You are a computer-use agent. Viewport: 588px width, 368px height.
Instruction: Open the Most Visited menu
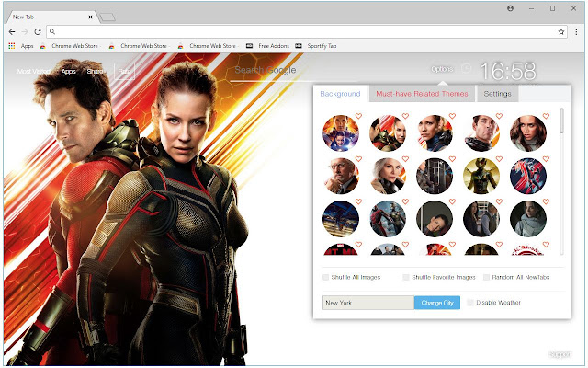click(x=34, y=71)
